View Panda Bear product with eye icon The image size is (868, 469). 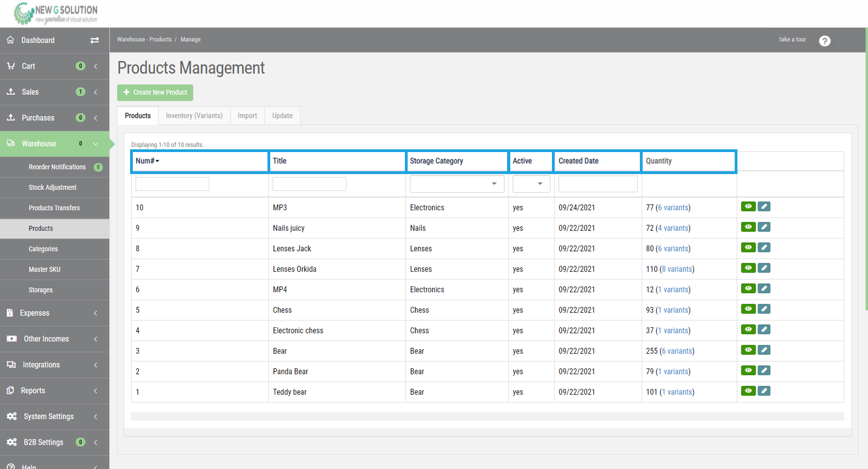(x=748, y=371)
